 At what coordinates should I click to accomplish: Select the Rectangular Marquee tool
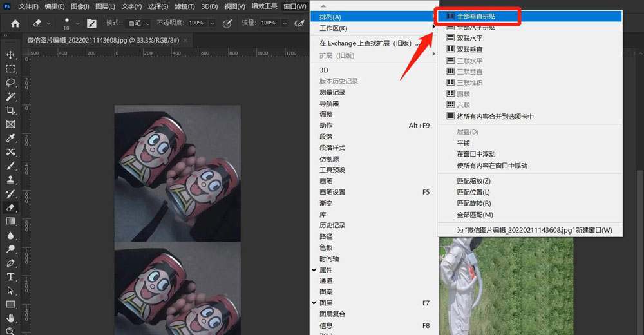pos(11,69)
